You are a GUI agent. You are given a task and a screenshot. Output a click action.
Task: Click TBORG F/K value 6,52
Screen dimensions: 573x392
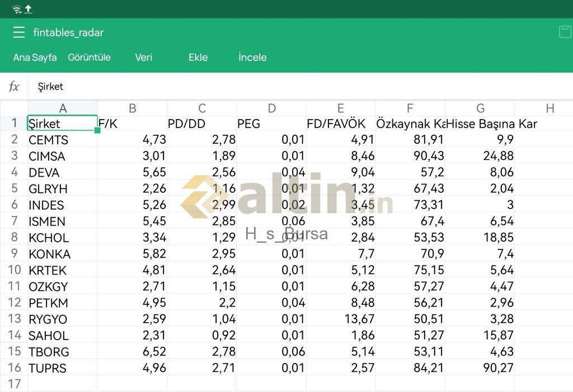[x=132, y=351]
